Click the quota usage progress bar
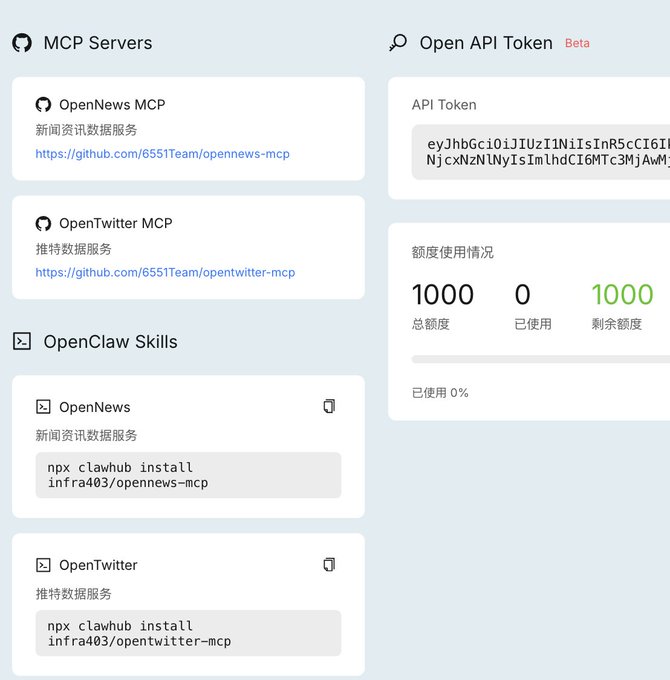 (540, 359)
